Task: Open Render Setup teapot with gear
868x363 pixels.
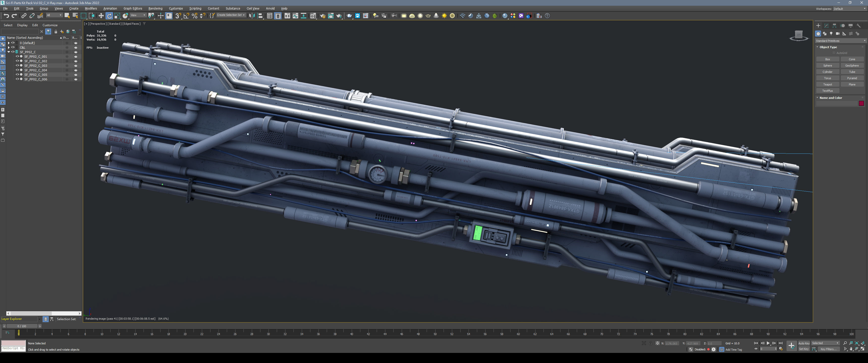Action: tap(322, 16)
